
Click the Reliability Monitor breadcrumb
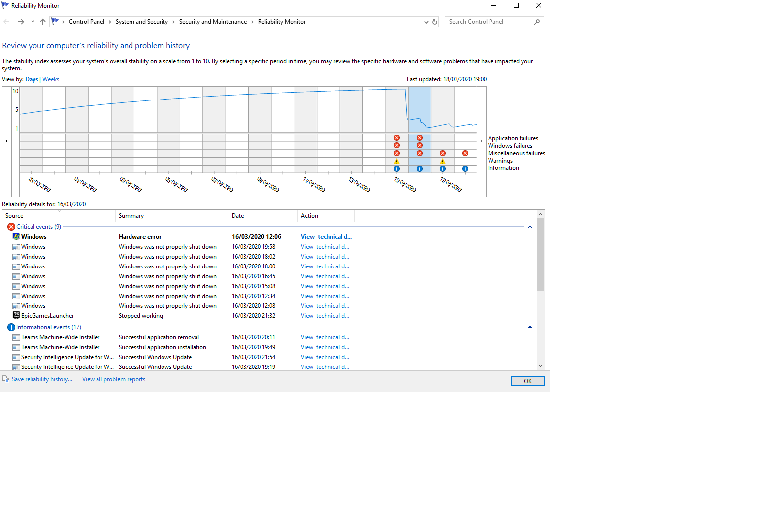282,22
